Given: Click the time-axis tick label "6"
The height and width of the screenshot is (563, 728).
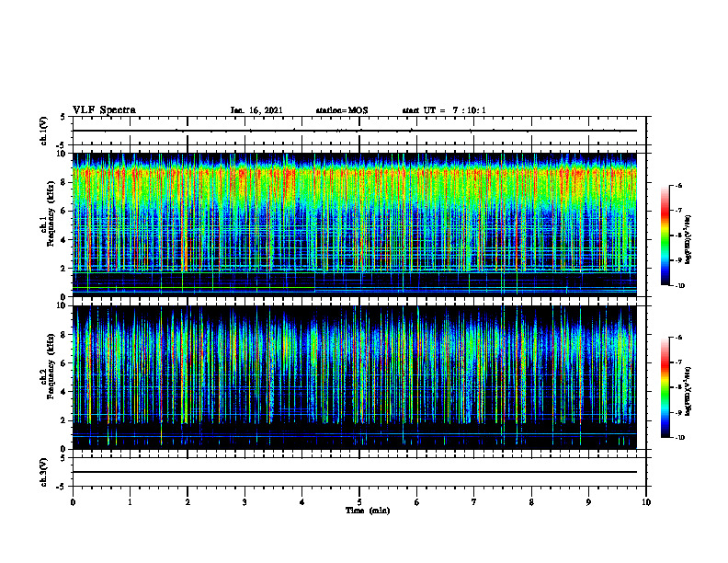Looking at the screenshot, I should coord(417,502).
